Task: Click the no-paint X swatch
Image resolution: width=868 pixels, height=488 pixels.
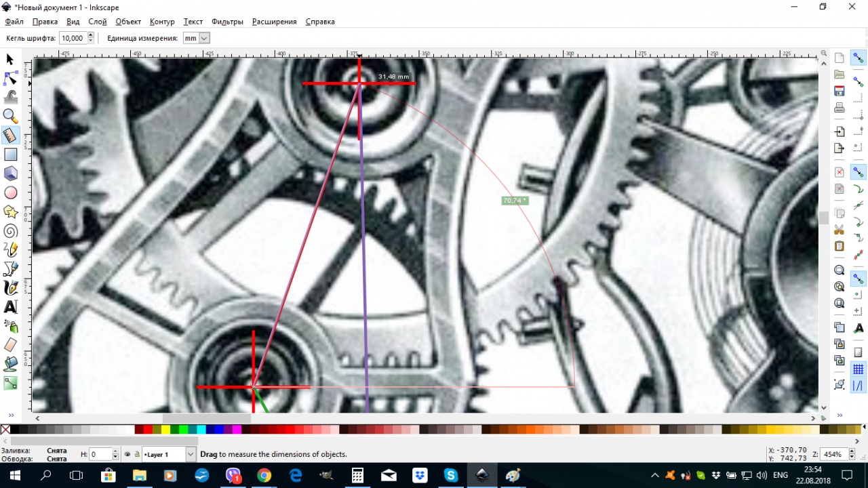Action: [5, 429]
